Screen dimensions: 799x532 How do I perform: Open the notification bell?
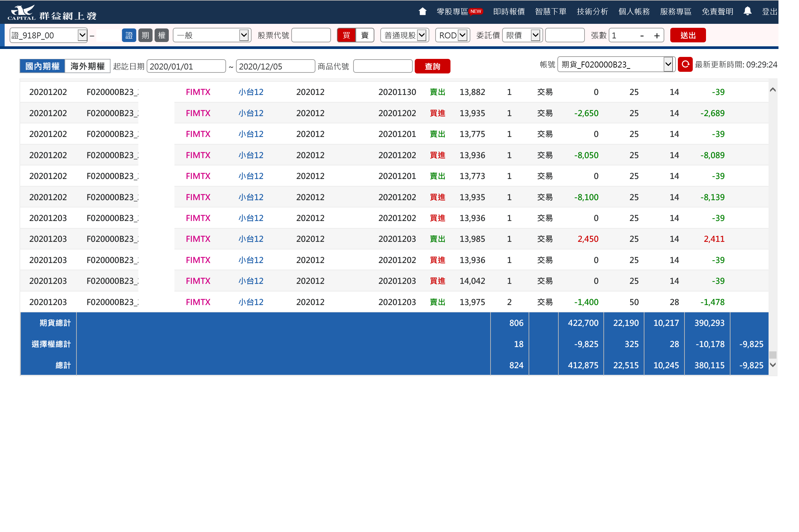point(747,11)
